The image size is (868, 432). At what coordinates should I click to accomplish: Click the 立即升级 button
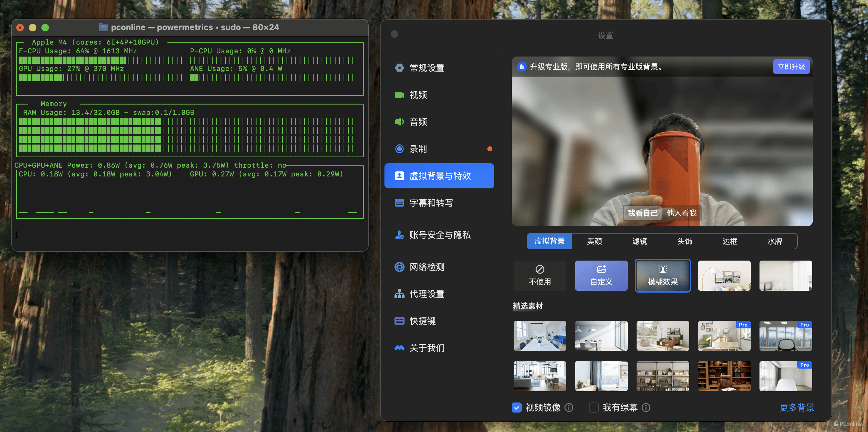click(x=791, y=67)
